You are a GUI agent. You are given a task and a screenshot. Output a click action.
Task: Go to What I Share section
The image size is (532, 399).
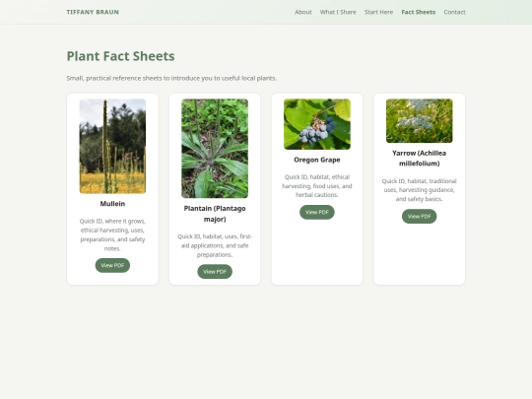338,12
